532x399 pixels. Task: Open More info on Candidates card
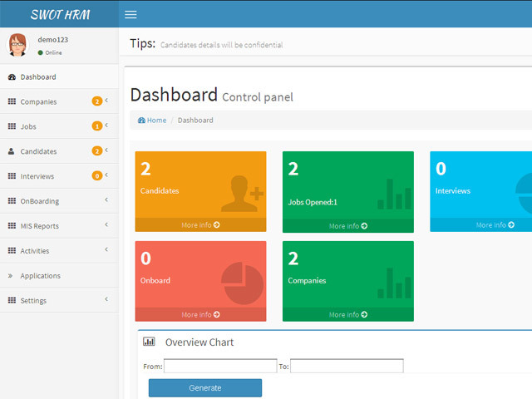tap(200, 224)
